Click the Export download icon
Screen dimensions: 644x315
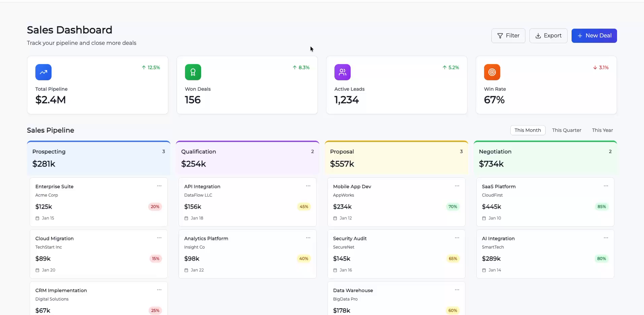(x=538, y=36)
